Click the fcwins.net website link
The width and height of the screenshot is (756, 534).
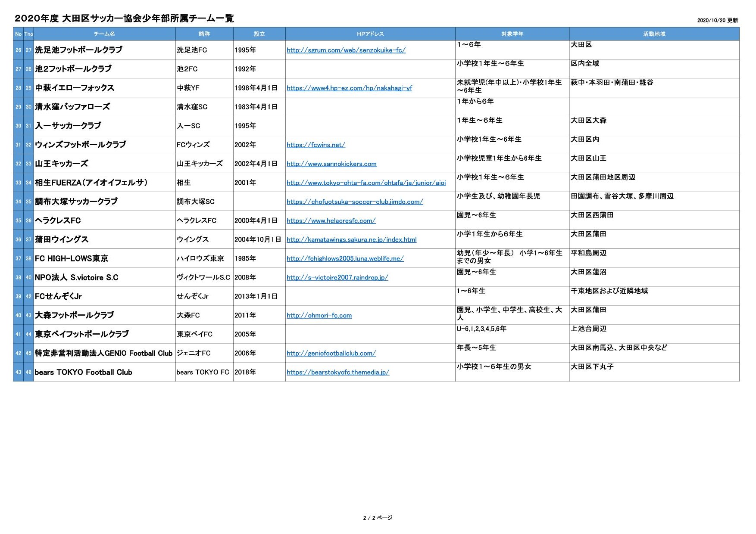[316, 145]
